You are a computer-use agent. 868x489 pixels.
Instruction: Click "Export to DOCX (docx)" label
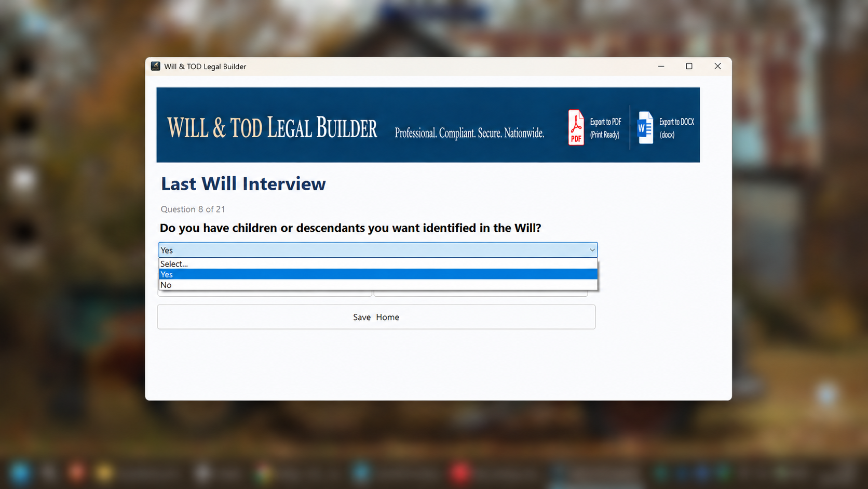[x=676, y=128]
